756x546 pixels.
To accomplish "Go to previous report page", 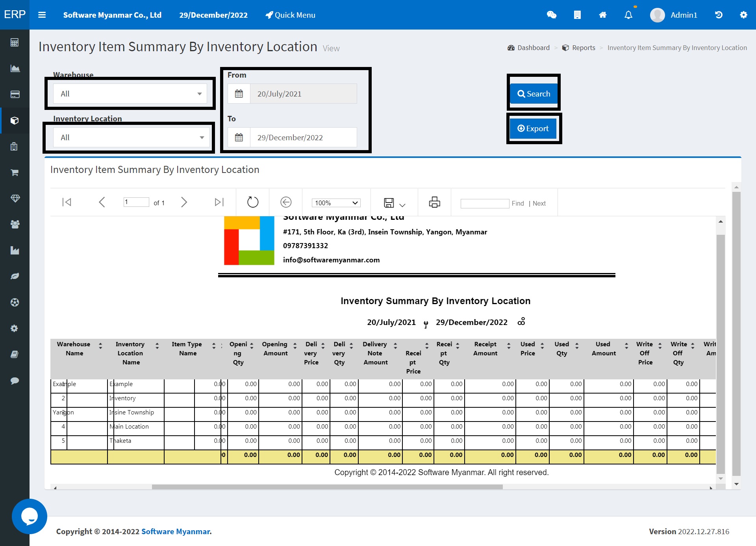I will (102, 202).
